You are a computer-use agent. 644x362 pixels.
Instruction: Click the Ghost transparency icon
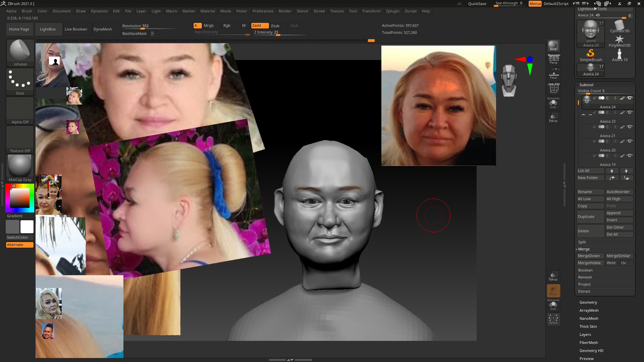point(553,291)
